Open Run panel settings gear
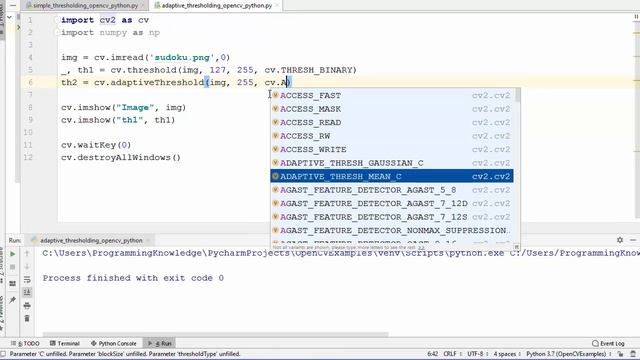 (x=620, y=240)
